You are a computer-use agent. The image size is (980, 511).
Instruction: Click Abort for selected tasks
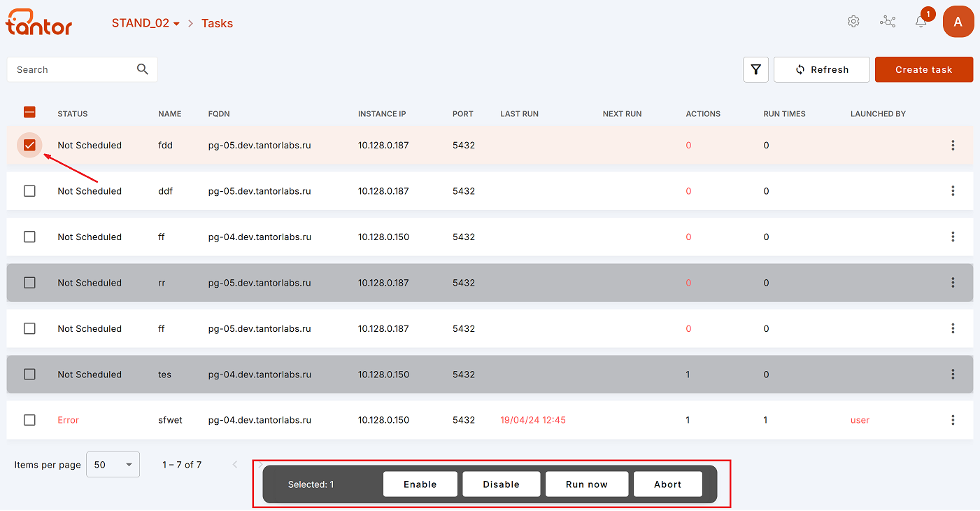(668, 484)
